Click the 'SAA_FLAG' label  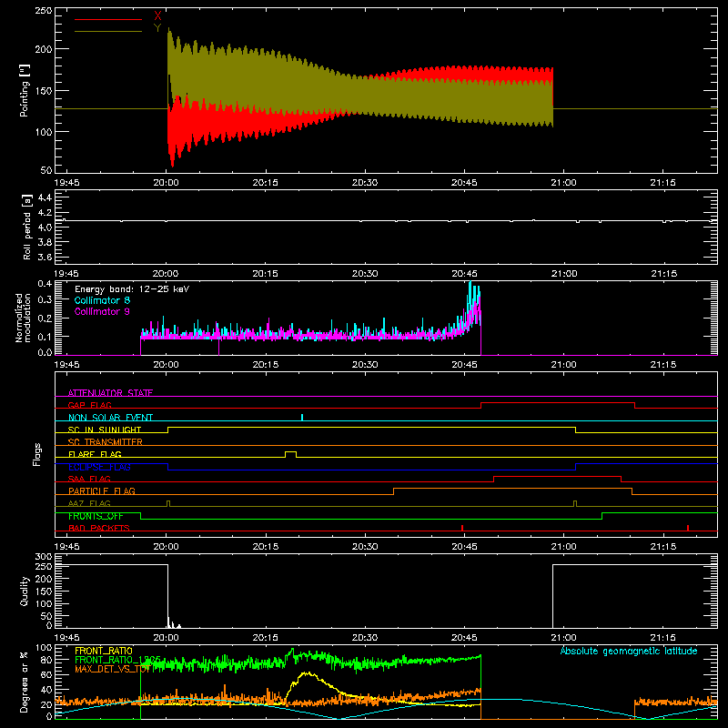[x=89, y=479]
